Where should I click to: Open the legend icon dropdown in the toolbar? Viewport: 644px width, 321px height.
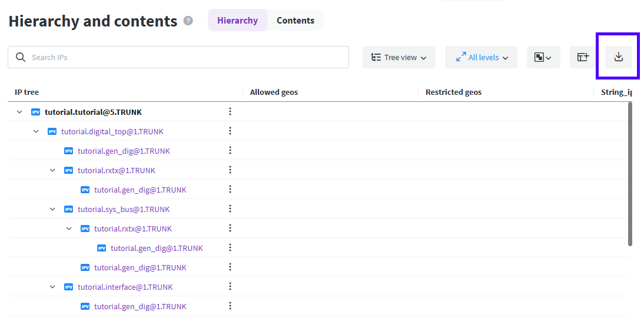[x=543, y=57]
